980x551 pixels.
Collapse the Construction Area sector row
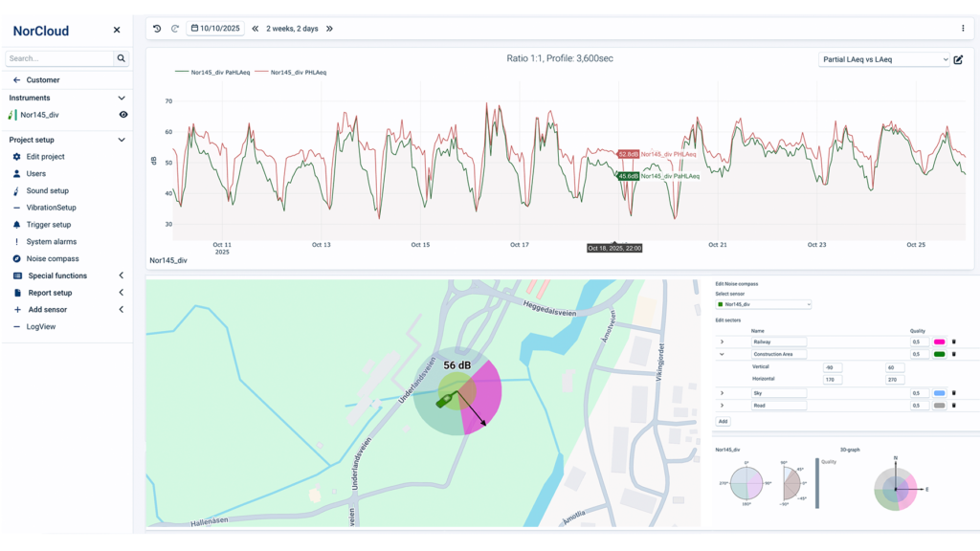(x=722, y=354)
